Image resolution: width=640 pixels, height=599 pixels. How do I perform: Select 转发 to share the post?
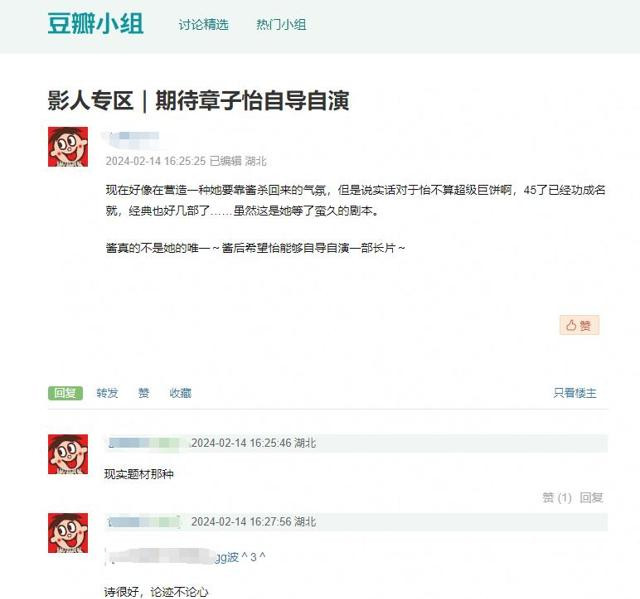pos(107,393)
